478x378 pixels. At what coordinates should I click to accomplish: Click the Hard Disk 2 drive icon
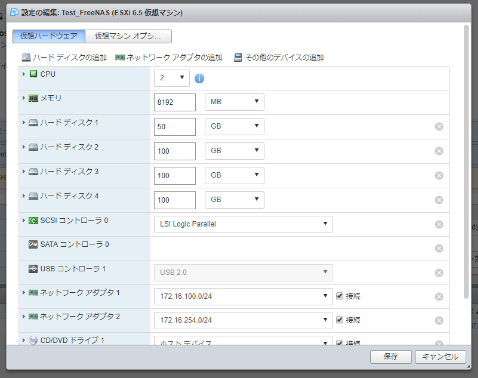coord(33,147)
